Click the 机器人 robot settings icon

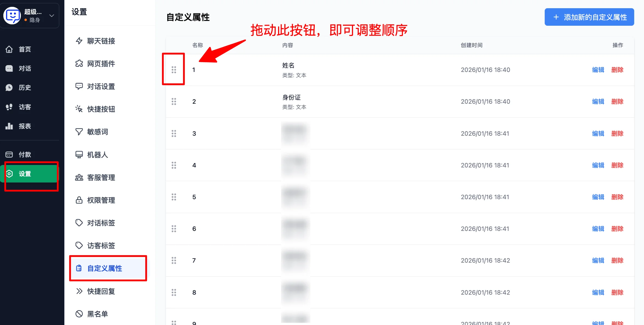(79, 155)
